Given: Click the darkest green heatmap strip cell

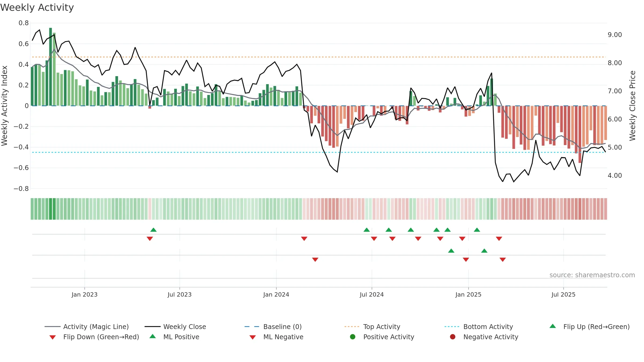Looking at the screenshot, I should pos(50,209).
